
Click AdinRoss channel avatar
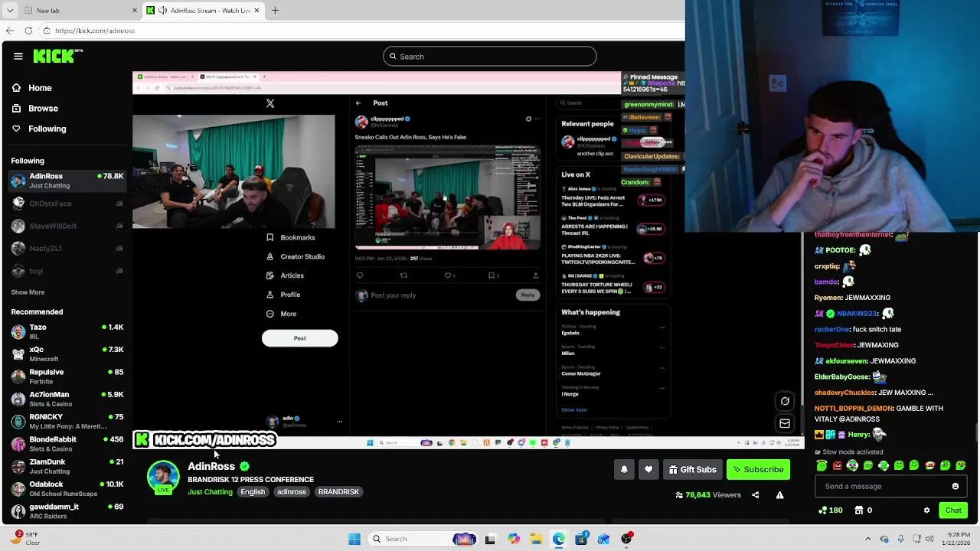pos(163,476)
